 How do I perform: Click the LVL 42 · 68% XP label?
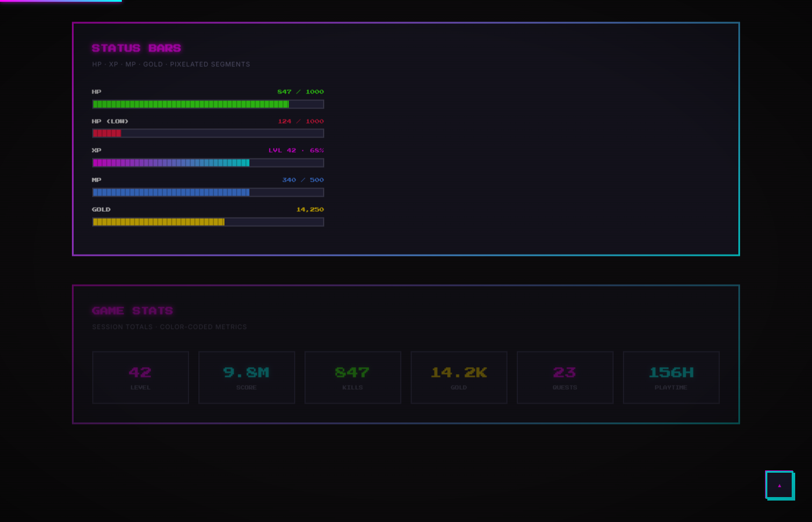296,150
